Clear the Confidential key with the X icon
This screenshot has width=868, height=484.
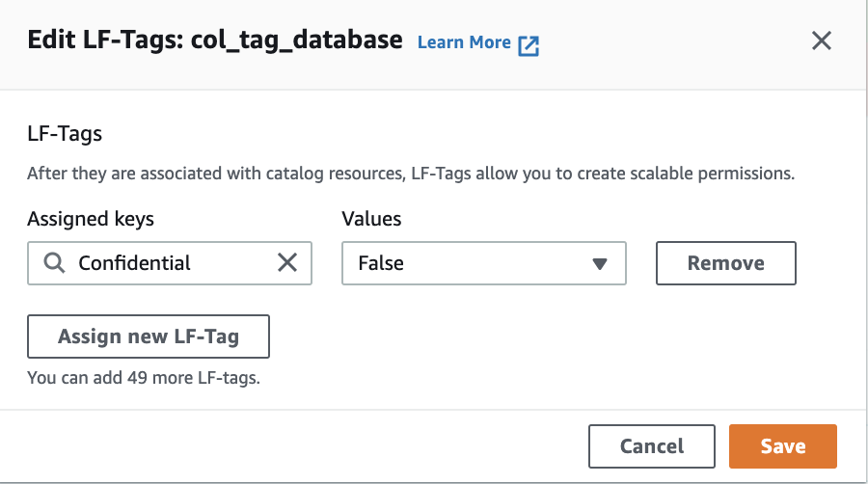click(x=287, y=263)
